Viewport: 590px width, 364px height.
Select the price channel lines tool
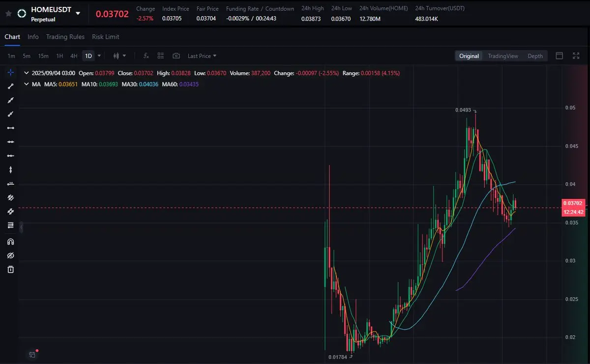coord(11,211)
